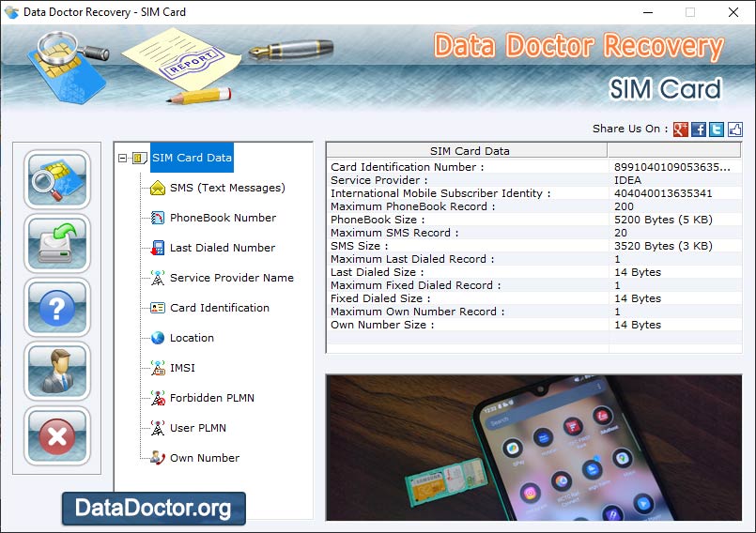Click the empty second column header
756x533 pixels.
674,151
